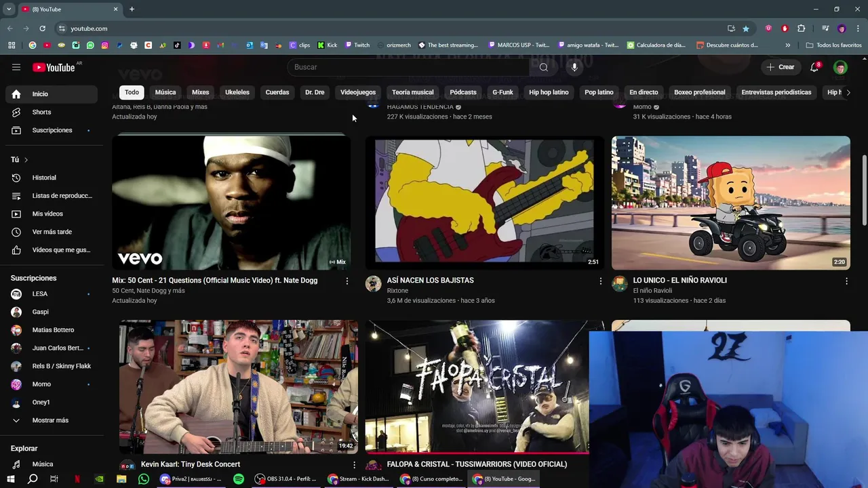Select the En directo chip
The height and width of the screenshot is (488, 868).
644,92
